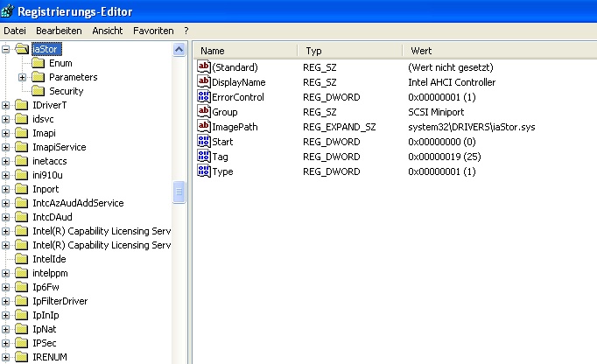Expand the idsvc key
Viewport: 597px width, 364px height.
6,119
